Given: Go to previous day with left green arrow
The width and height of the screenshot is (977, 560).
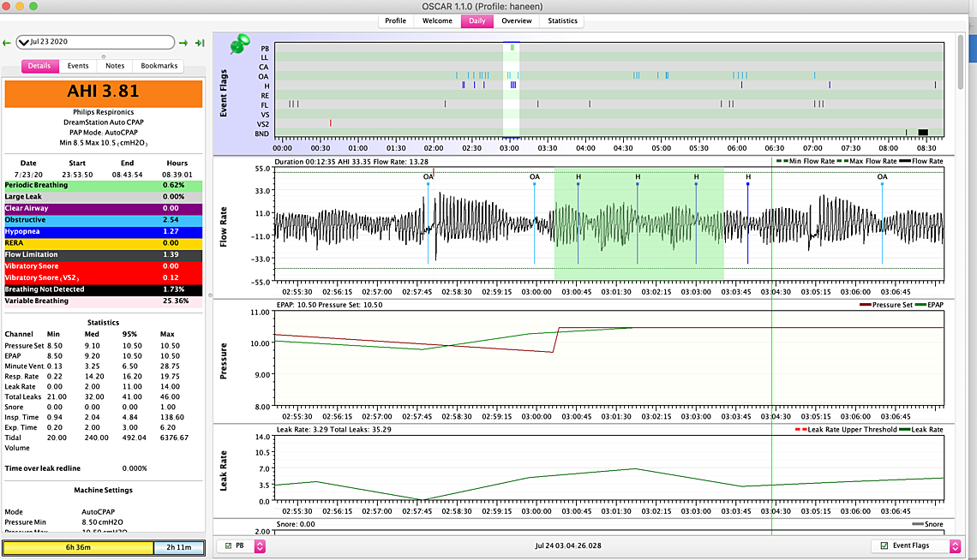Looking at the screenshot, I should (x=7, y=42).
